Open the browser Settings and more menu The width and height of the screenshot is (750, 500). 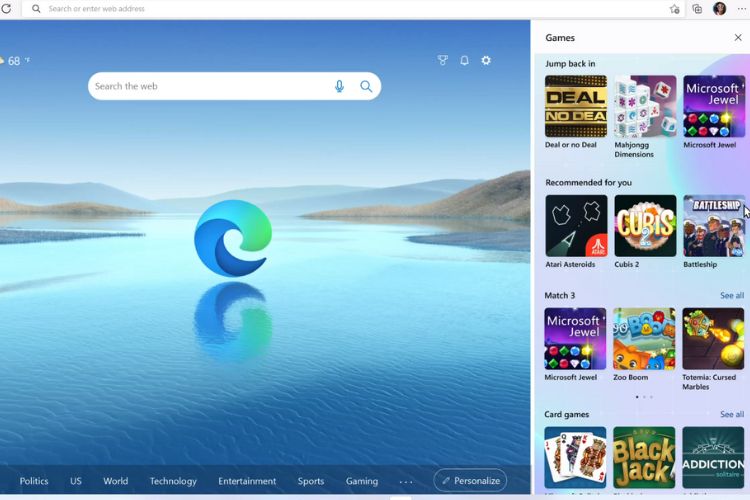click(742, 9)
